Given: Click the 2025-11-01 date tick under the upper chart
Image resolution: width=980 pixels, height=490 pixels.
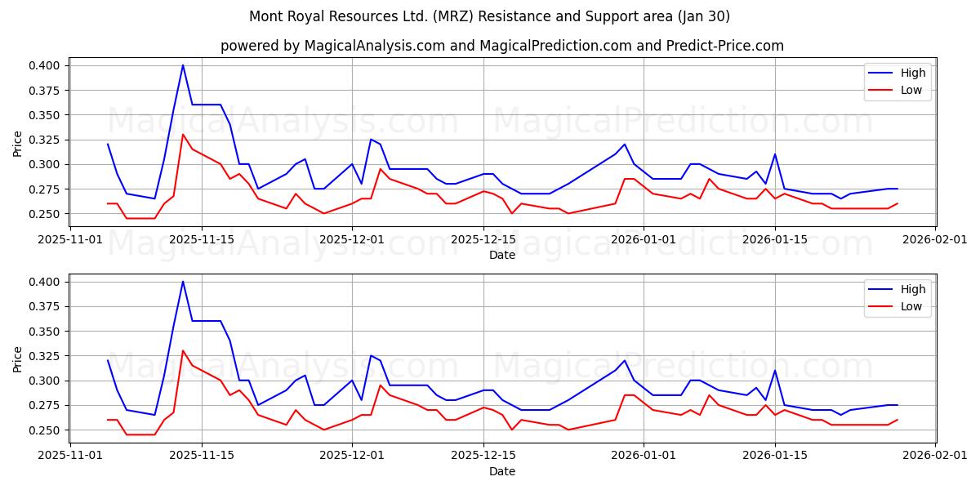Looking at the screenshot, I should click(70, 239).
